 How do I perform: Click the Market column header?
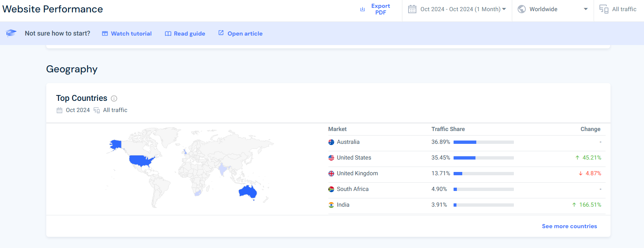[x=337, y=129]
